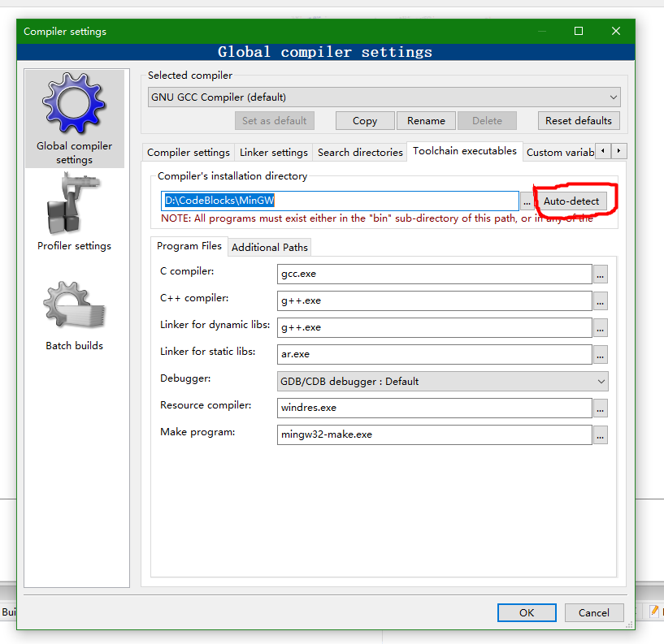The height and width of the screenshot is (644, 664).
Task: Open the Additional Paths tab
Action: tap(269, 247)
